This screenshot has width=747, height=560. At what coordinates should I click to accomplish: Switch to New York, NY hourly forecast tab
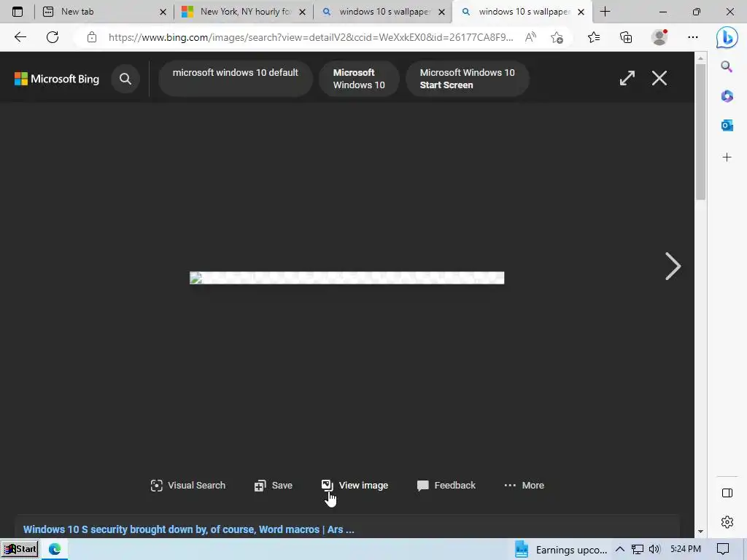coord(245,12)
